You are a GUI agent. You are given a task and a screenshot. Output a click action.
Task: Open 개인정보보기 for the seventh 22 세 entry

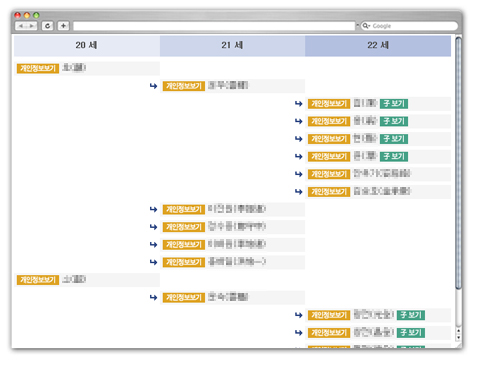329,315
